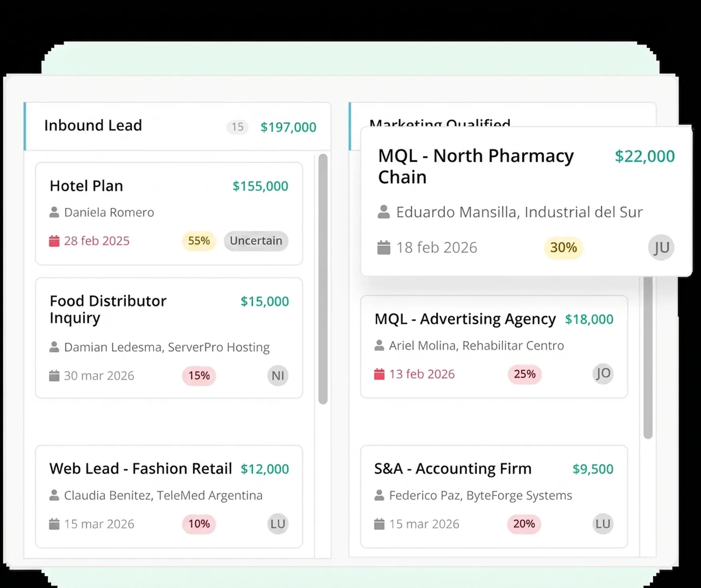Click the red calendar icon on Hotel Plan
This screenshot has width=701, height=588.
tap(54, 241)
